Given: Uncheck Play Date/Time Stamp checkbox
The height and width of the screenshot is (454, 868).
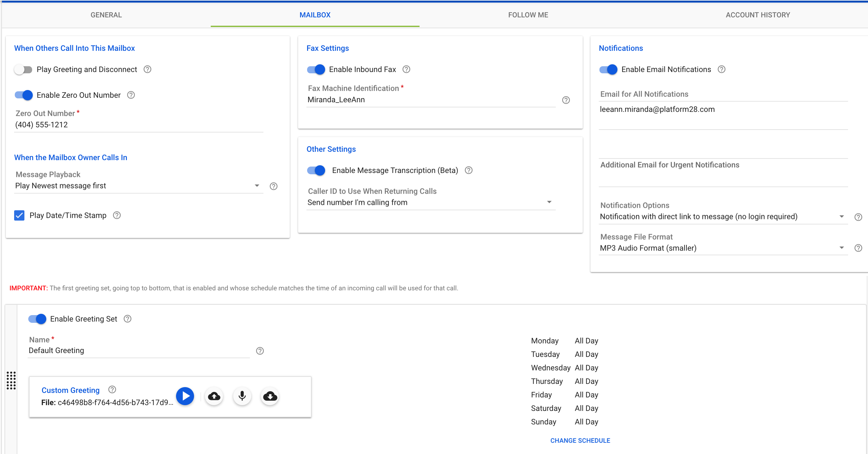Looking at the screenshot, I should point(19,215).
